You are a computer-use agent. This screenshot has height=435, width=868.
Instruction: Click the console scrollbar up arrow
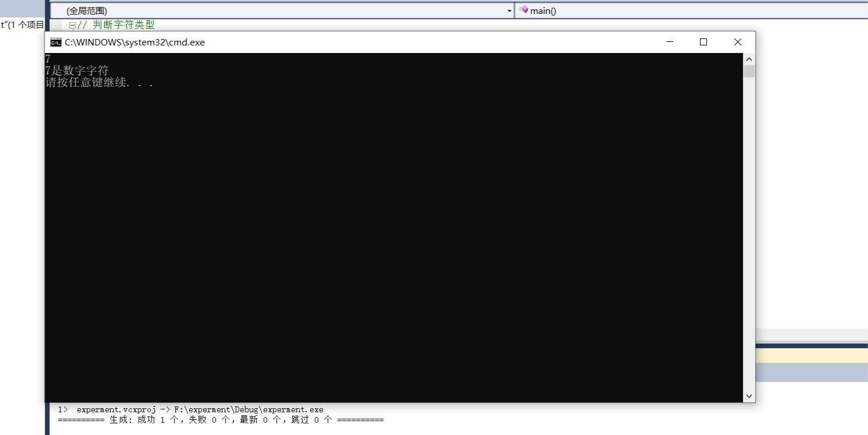(749, 59)
